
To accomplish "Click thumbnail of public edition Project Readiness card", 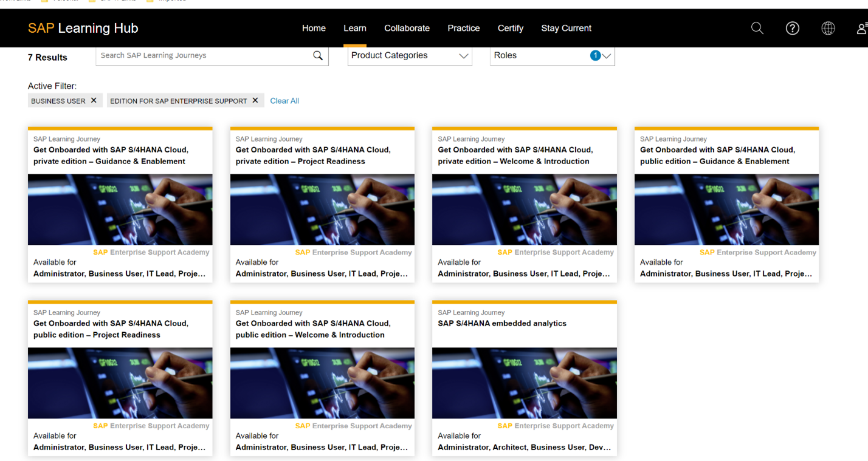I will [x=120, y=383].
